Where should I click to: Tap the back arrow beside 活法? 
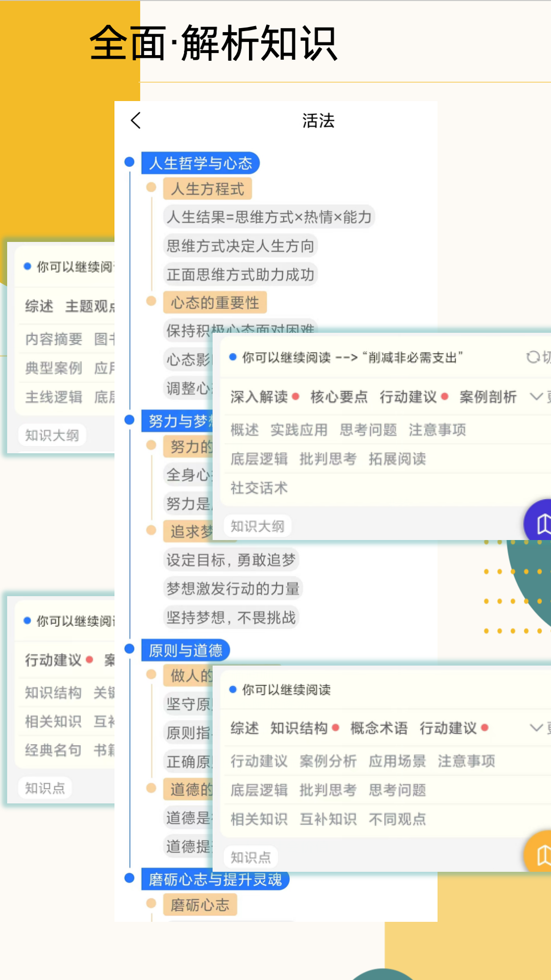pos(136,120)
